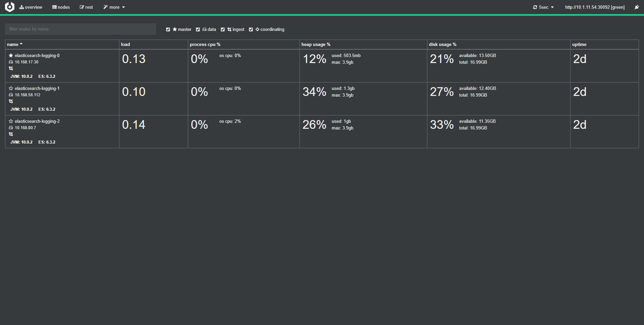Click the star icon on elasticsearch-logging-2
Image resolution: width=644 pixels, height=325 pixels.
[x=11, y=121]
